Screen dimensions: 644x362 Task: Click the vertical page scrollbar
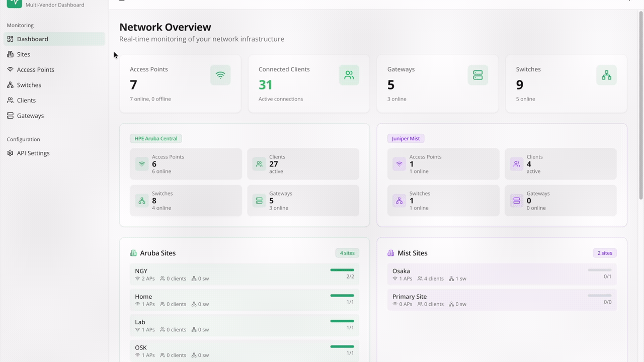click(x=641, y=106)
